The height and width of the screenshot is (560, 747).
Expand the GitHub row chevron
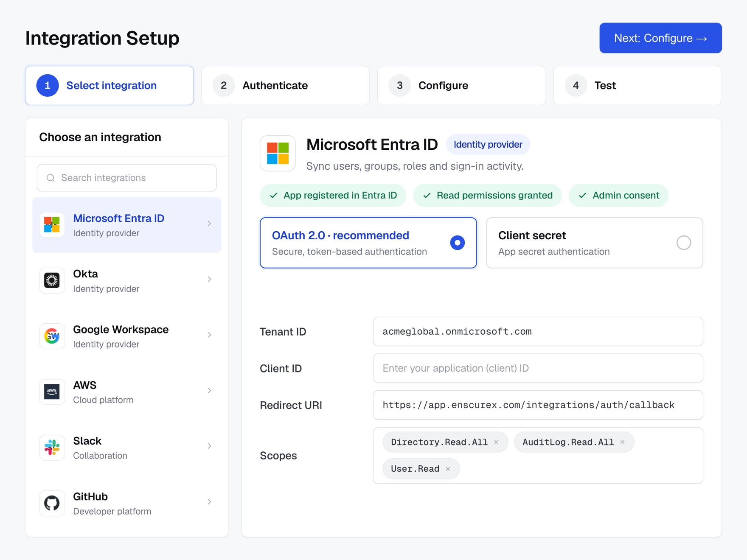pyautogui.click(x=209, y=501)
